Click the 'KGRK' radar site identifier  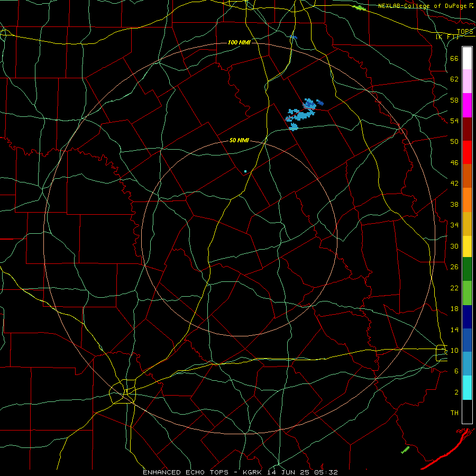[x=252, y=472]
